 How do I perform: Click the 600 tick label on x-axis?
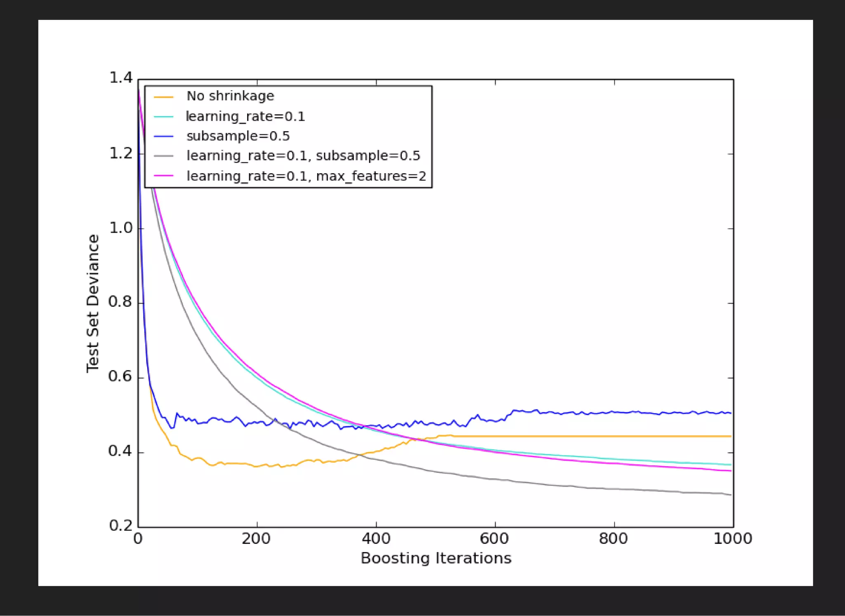click(x=494, y=538)
